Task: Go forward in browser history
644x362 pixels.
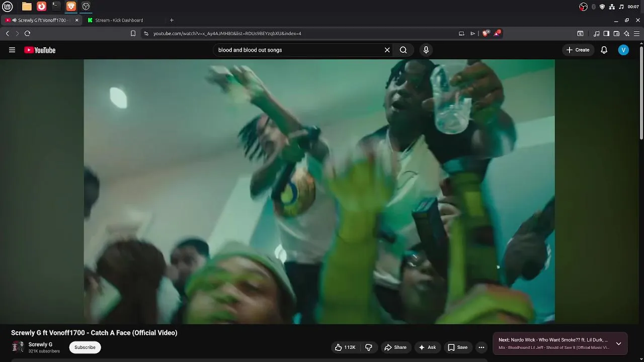Action: pyautogui.click(x=17, y=33)
